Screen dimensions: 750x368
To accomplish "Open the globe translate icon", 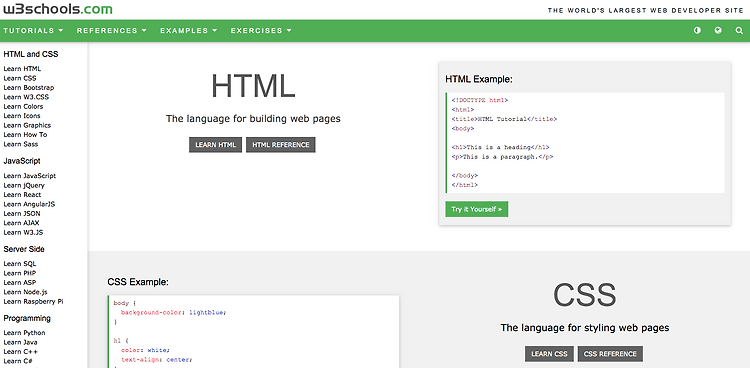I will pyautogui.click(x=718, y=30).
